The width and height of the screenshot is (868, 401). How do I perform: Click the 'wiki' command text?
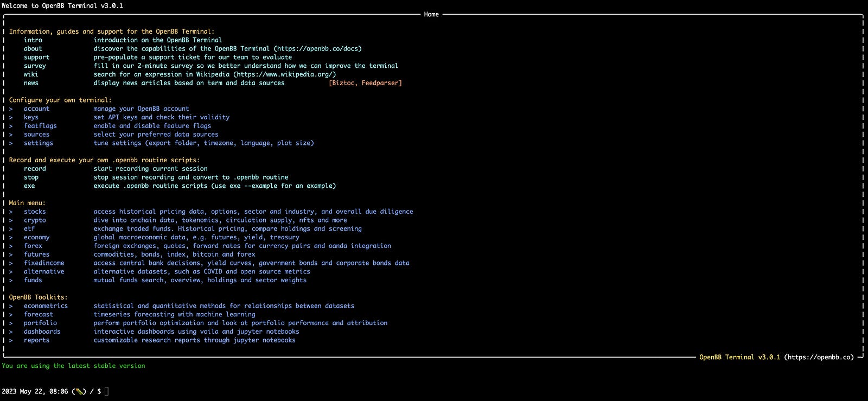click(x=31, y=74)
